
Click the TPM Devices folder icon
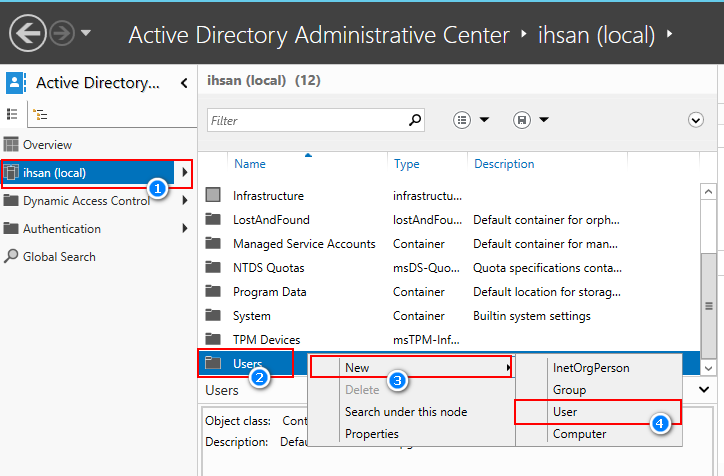pyautogui.click(x=213, y=339)
